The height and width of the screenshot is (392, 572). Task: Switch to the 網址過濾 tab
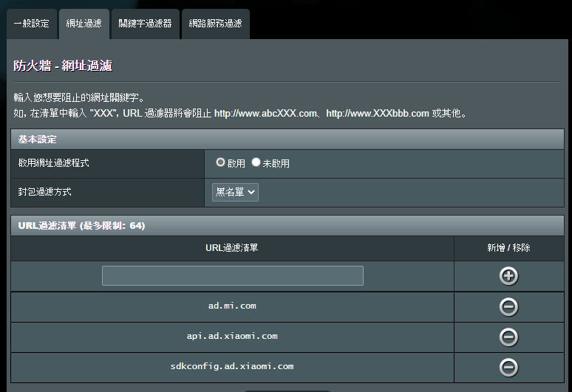pos(84,24)
